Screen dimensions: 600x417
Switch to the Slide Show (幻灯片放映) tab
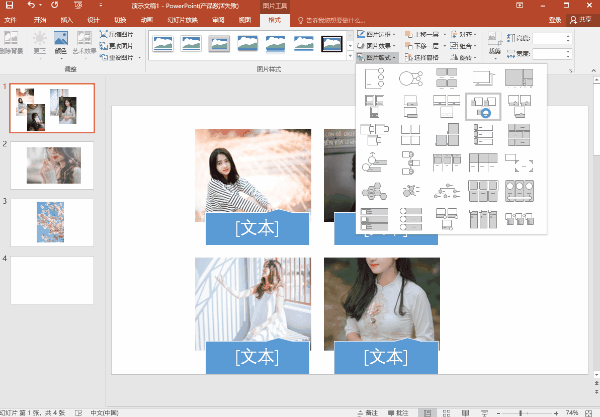(x=183, y=20)
